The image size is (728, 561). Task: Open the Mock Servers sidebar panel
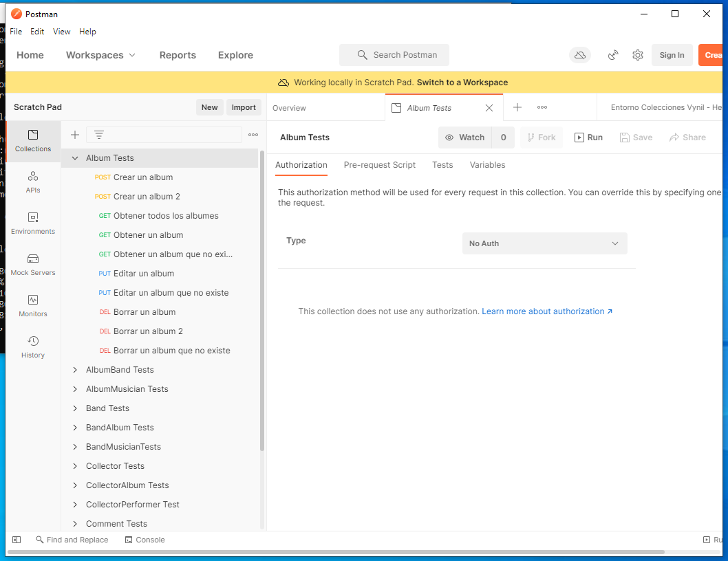(33, 265)
